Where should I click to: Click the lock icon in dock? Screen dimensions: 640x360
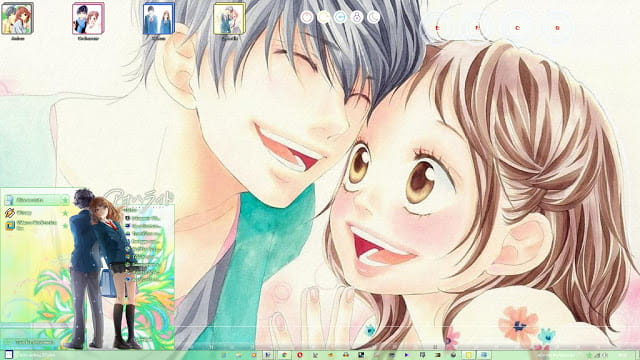pos(357,17)
